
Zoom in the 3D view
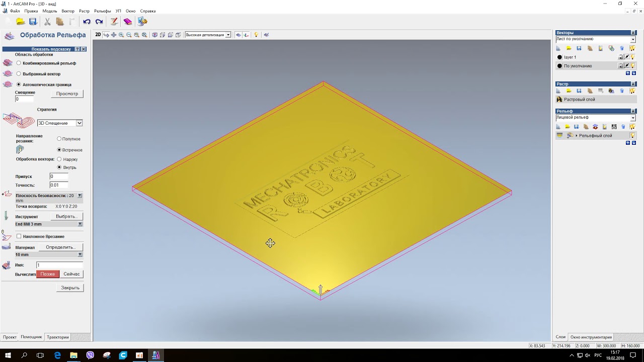(121, 35)
